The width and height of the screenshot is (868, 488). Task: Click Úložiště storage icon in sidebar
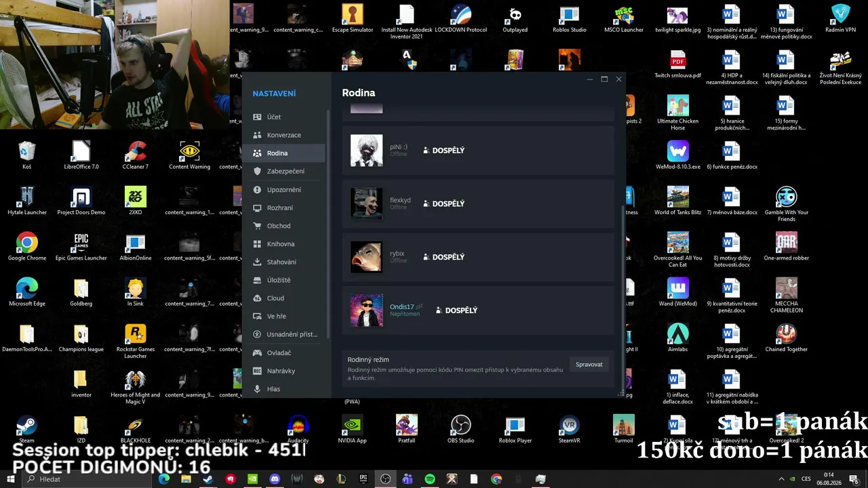coord(257,280)
